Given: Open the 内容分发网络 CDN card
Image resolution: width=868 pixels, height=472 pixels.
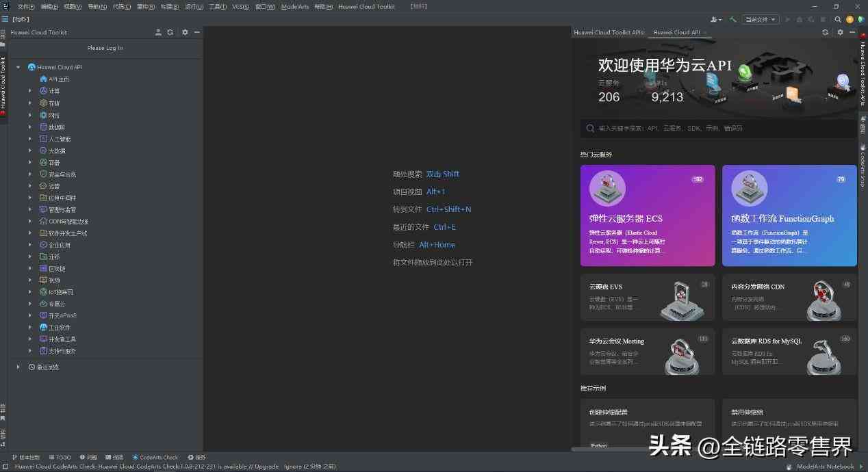Looking at the screenshot, I should [x=789, y=298].
